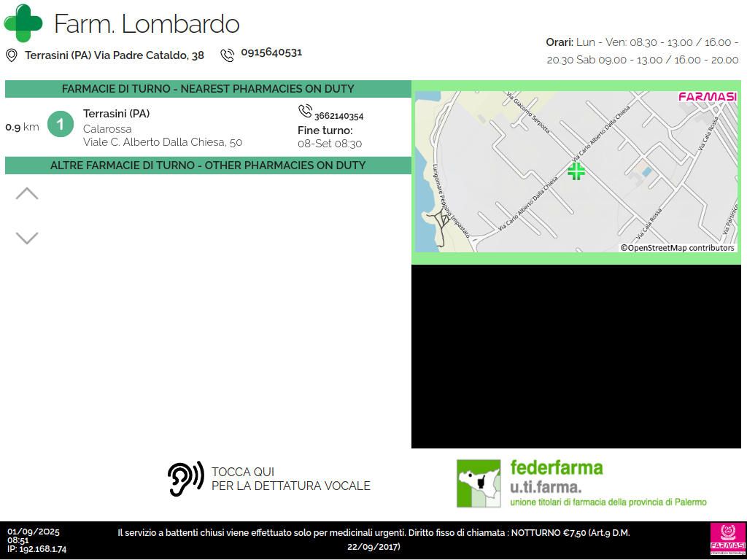Select the Altre Farmacie di Turno header
Image resolution: width=747 pixels, height=560 pixels.
click(x=208, y=166)
